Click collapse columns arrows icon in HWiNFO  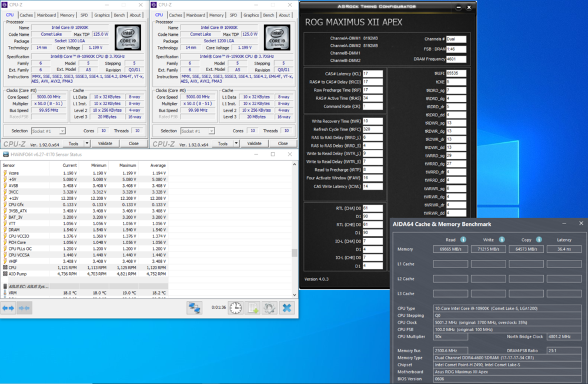click(x=24, y=308)
